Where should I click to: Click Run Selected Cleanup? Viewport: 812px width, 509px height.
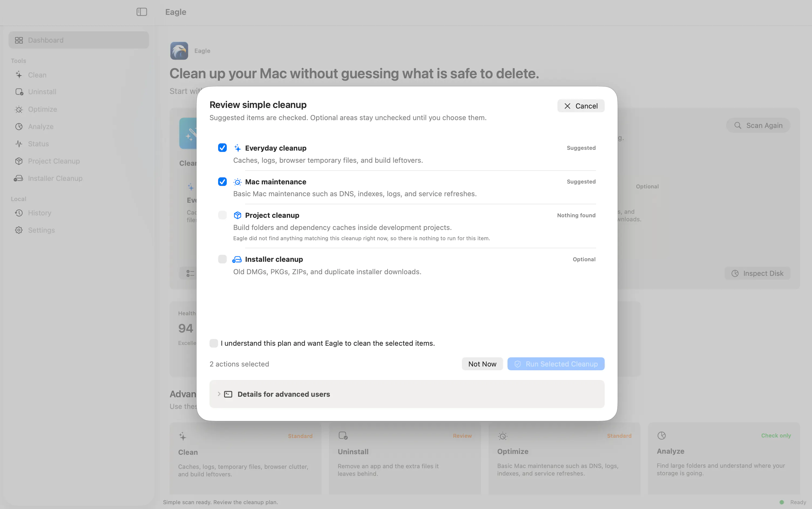[556, 364]
